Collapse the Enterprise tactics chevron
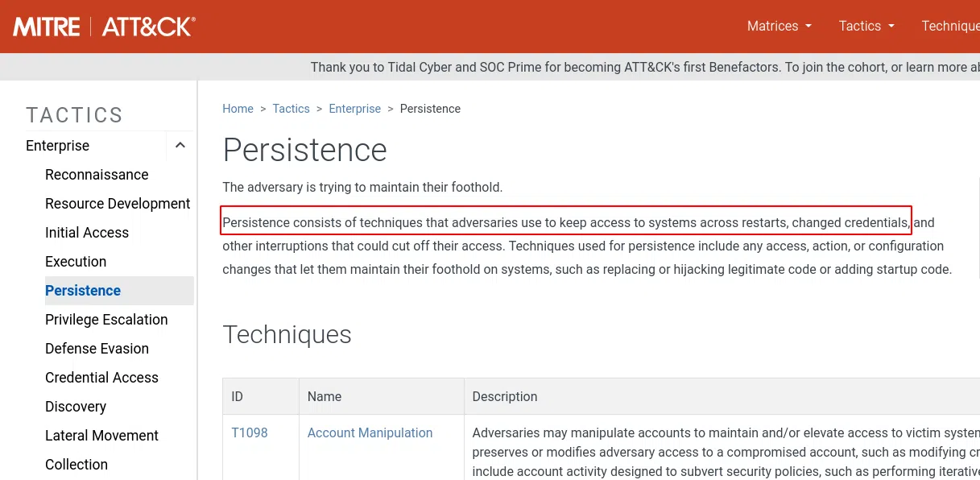The image size is (980, 480). 180,146
